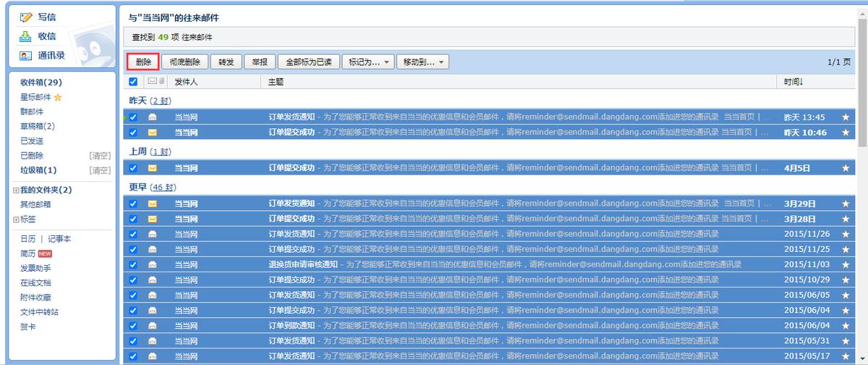Sort by the 发件人 column header
The width and height of the screenshot is (868, 365).
click(186, 82)
